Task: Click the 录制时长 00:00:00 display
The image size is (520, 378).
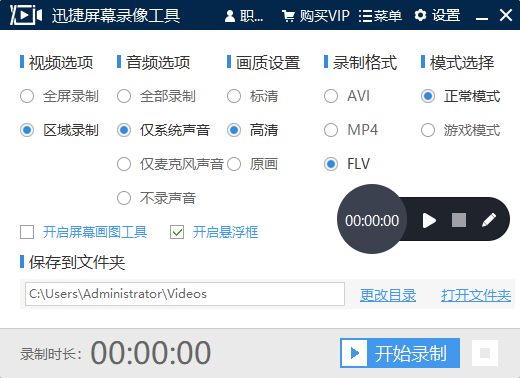Action: pos(151,353)
